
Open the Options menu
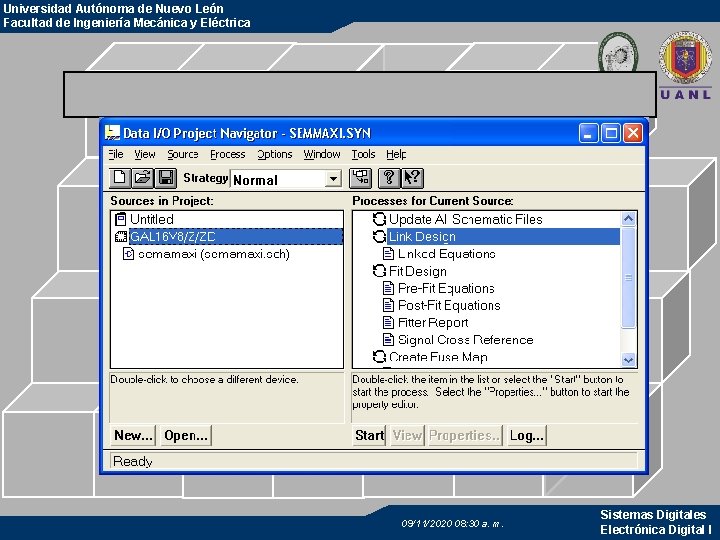275,154
